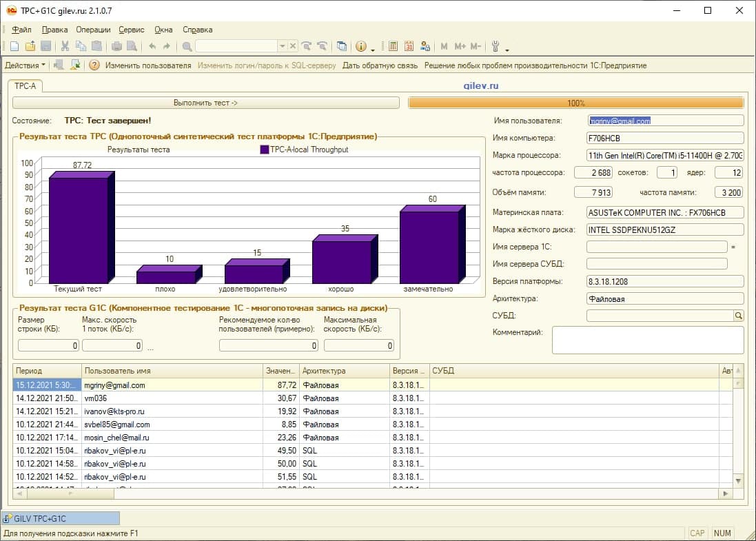756x541 pixels.
Task: Expand the toolbar search combo box arrow
Action: pos(283,46)
